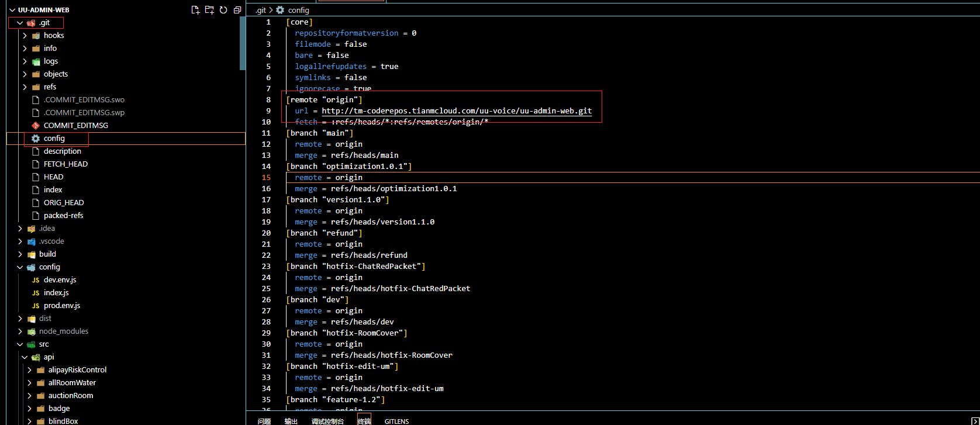
Task: Switch to the GITLENS panel tab
Action: [x=397, y=421]
